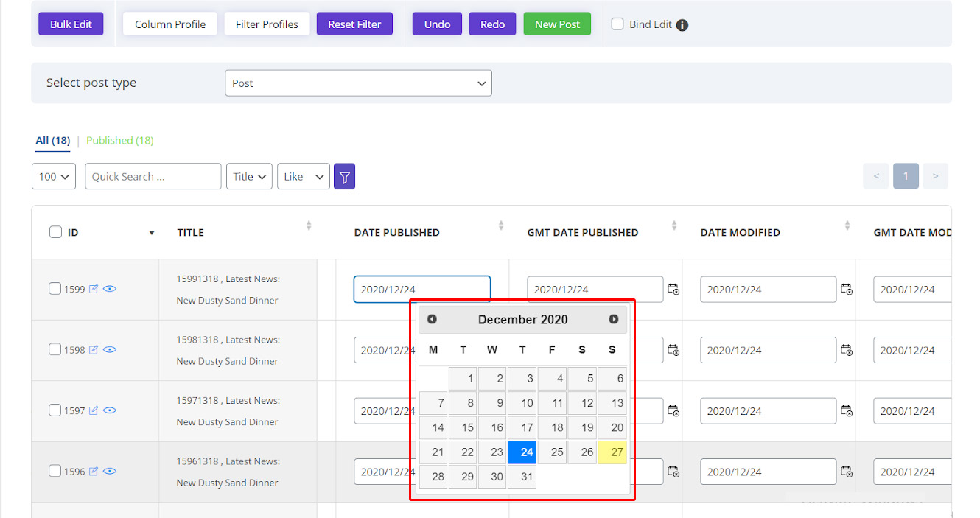This screenshot has width=980, height=518.
Task: Select checkbox for post 1598
Action: 55,349
